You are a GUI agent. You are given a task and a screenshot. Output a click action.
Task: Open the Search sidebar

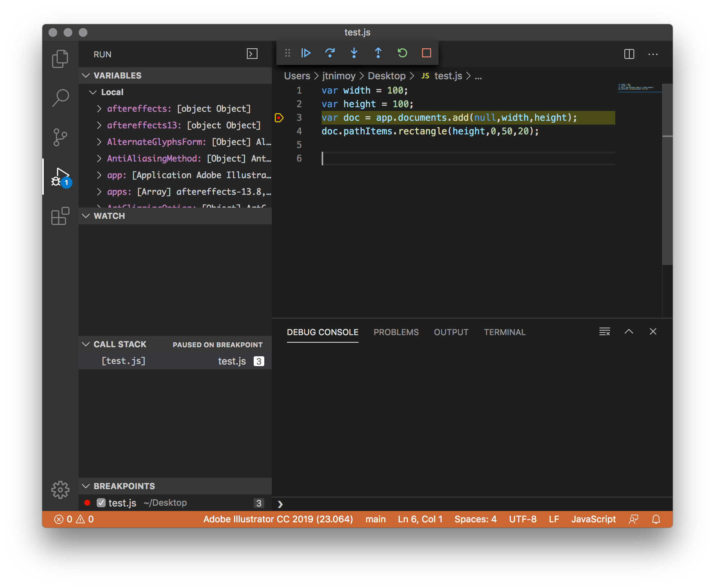[60, 97]
